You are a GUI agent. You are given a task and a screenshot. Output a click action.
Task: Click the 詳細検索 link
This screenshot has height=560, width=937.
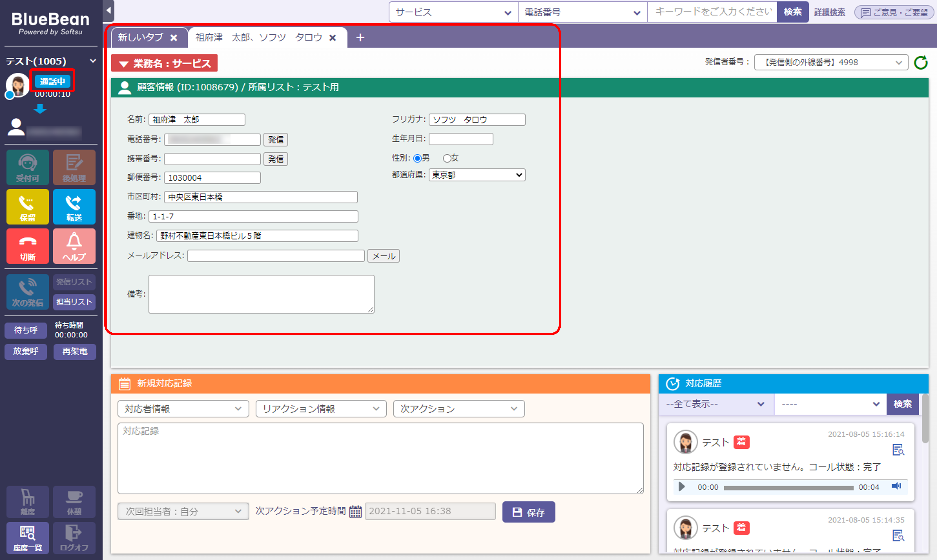click(x=829, y=12)
